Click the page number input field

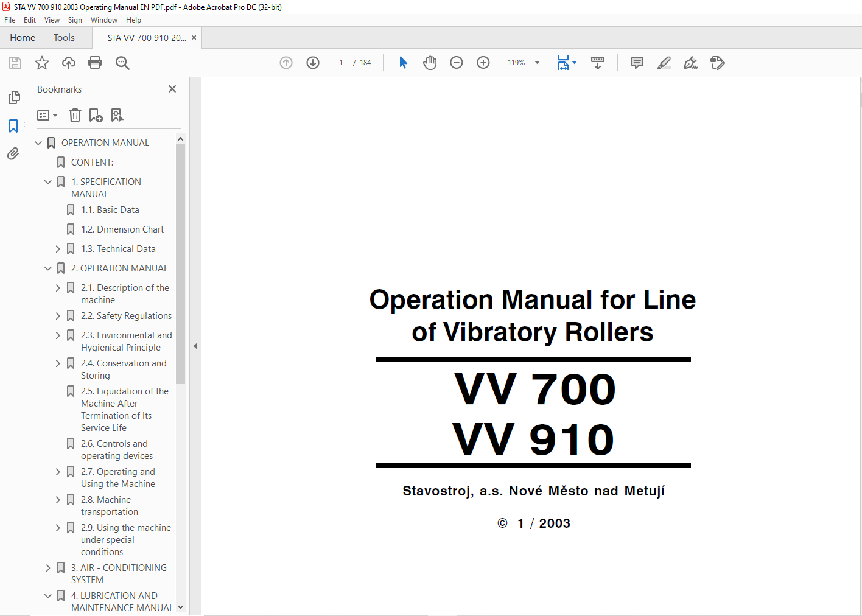point(341,63)
